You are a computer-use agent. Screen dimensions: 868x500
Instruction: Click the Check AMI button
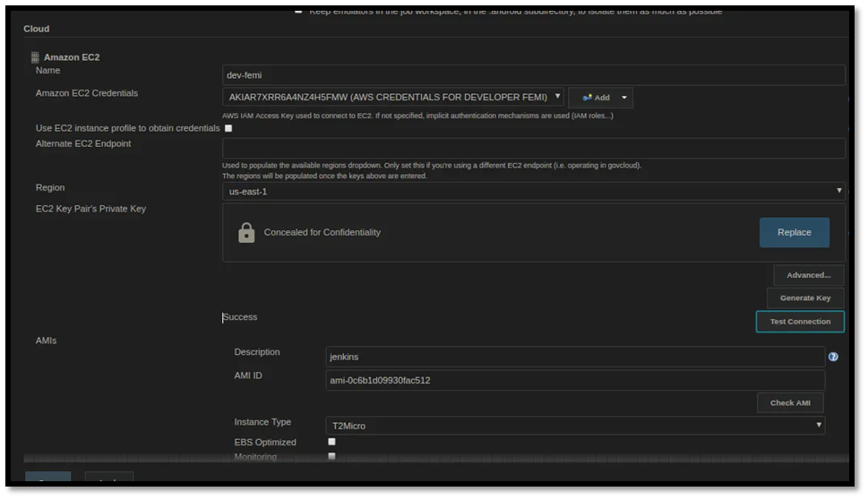tap(789, 403)
